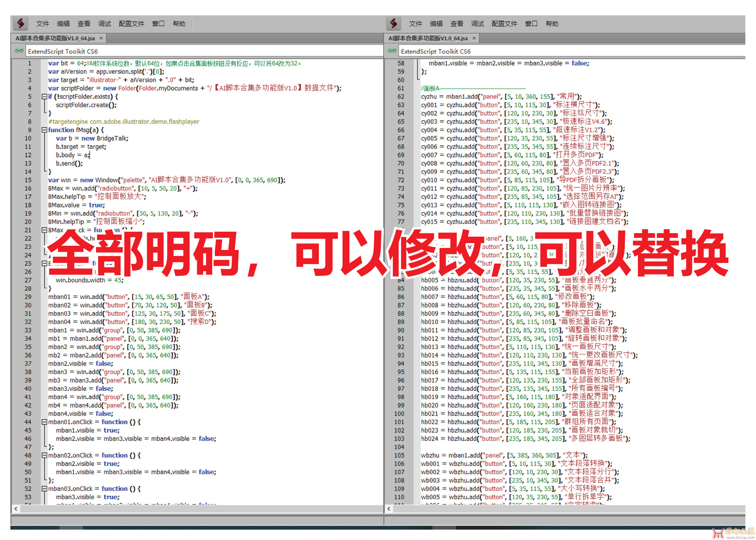Click the hb013 line with 统一画板尺寸
756x540 pixels.
tap(518, 347)
